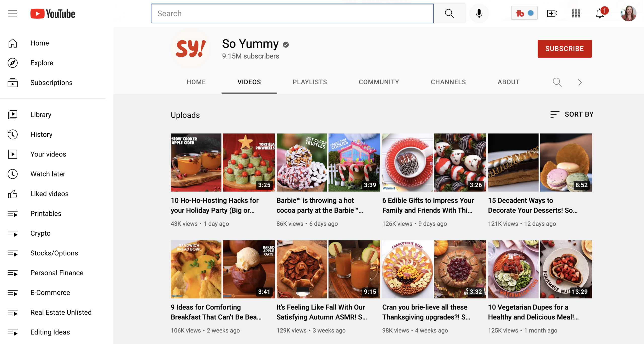Click '125K views • 1 month ago' text

[x=522, y=330]
